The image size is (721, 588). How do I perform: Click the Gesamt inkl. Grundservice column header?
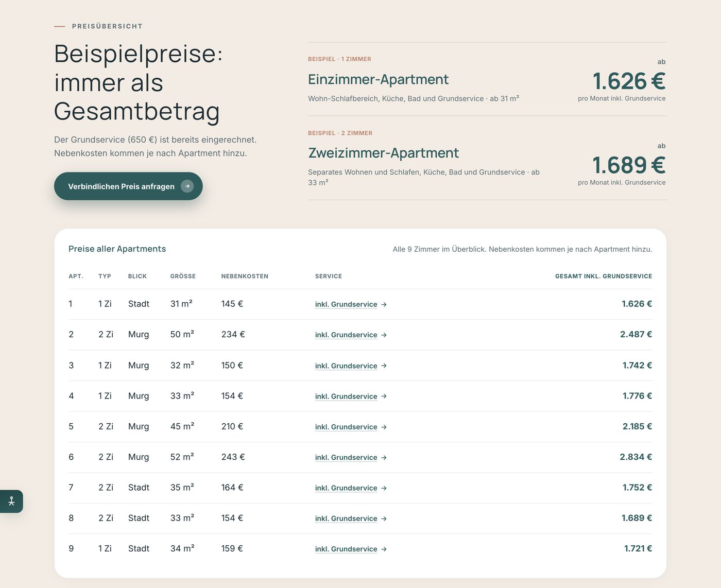(604, 276)
